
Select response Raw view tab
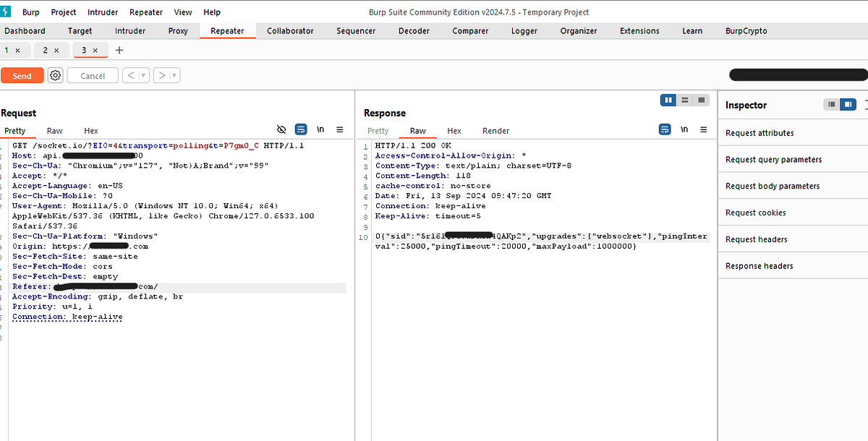pyautogui.click(x=418, y=131)
